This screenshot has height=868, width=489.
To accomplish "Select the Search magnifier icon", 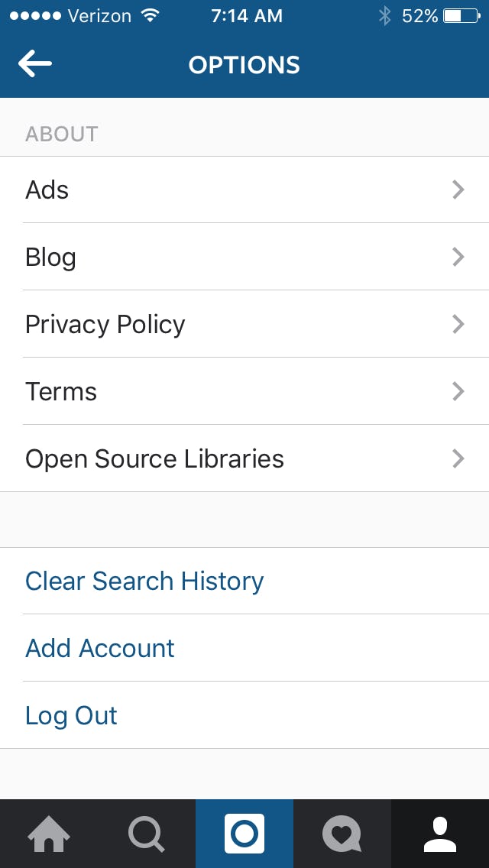I will click(147, 833).
